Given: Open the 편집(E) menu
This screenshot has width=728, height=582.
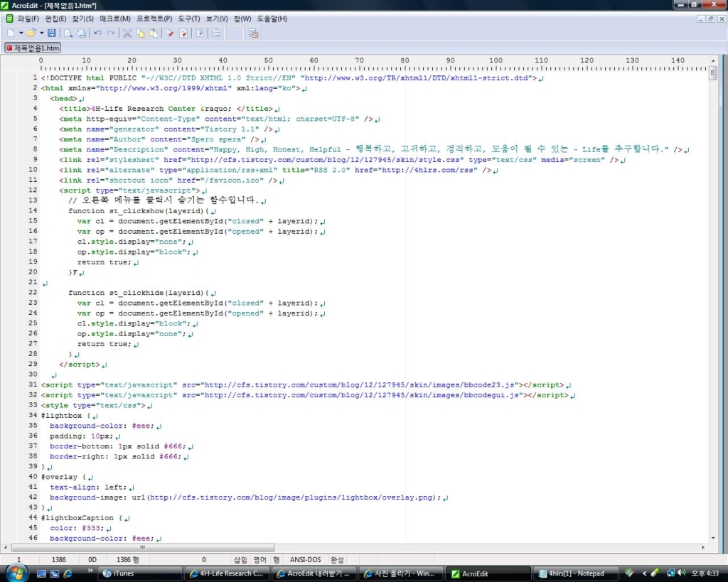Looking at the screenshot, I should (x=55, y=18).
